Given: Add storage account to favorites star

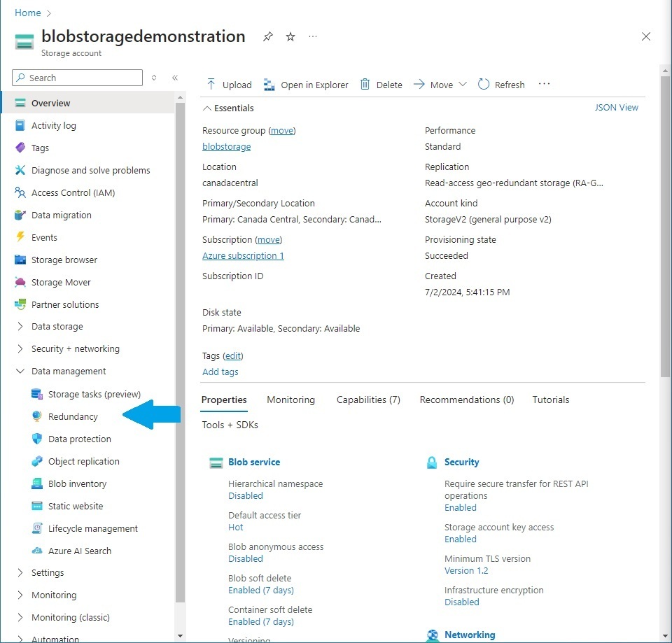Looking at the screenshot, I should 290,37.
